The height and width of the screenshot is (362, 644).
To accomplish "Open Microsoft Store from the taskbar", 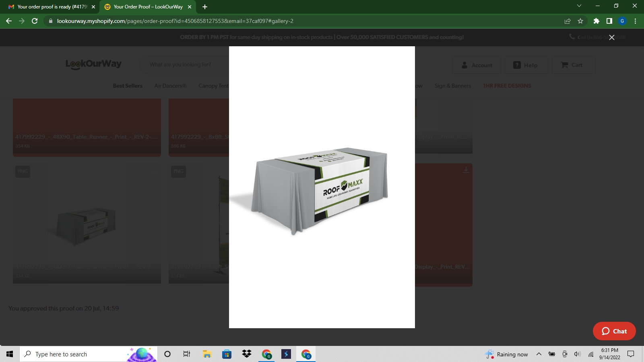I will pyautogui.click(x=227, y=354).
